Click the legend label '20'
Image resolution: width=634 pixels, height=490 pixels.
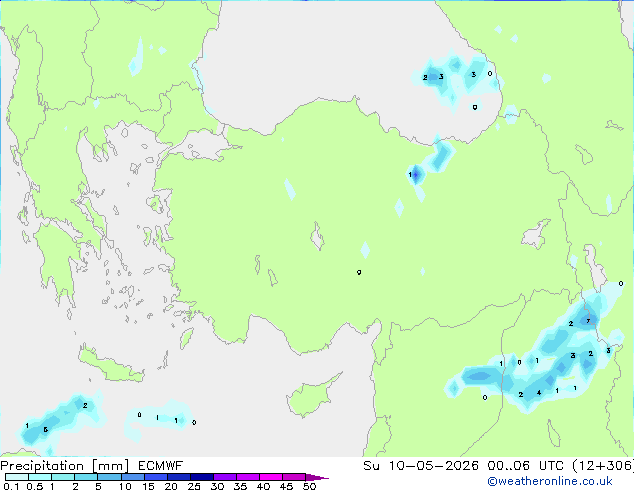[x=171, y=486]
